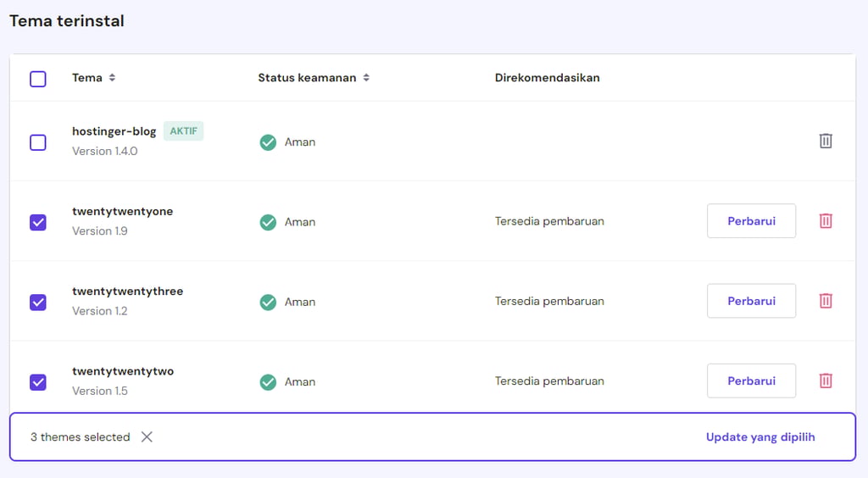Click the green checkmark in twentytwentythree row

point(268,302)
